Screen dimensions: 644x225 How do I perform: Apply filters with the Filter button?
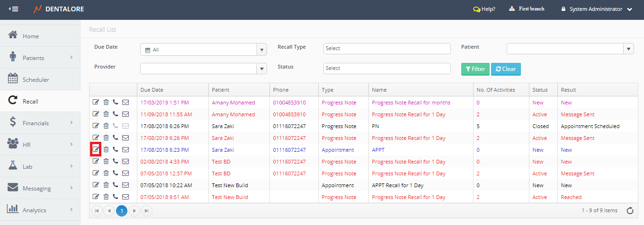(475, 69)
